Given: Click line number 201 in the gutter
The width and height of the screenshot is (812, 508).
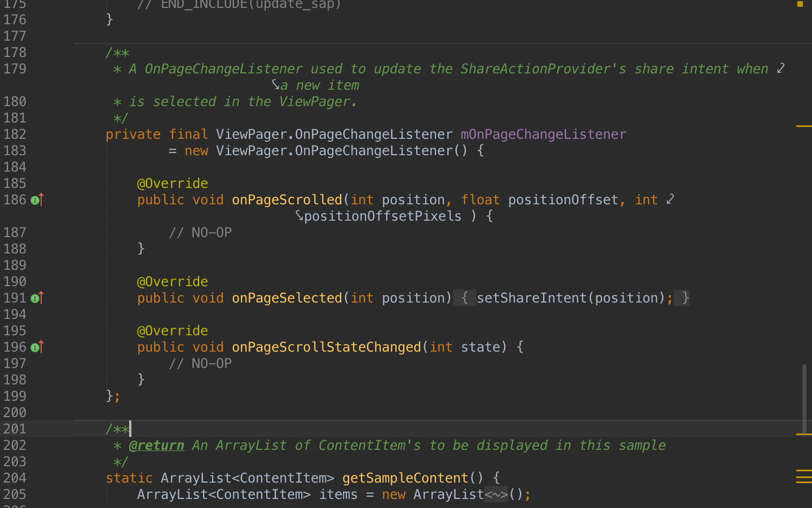Looking at the screenshot, I should (15, 429).
